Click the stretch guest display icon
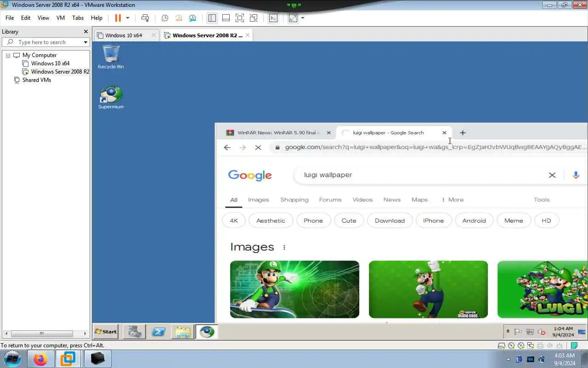 pyautogui.click(x=293, y=18)
